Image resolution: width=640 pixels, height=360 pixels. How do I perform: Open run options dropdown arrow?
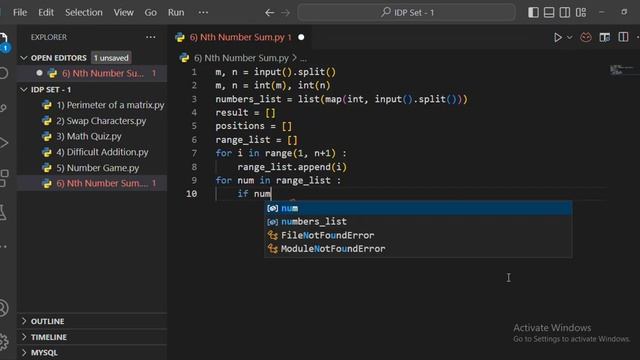click(x=569, y=37)
